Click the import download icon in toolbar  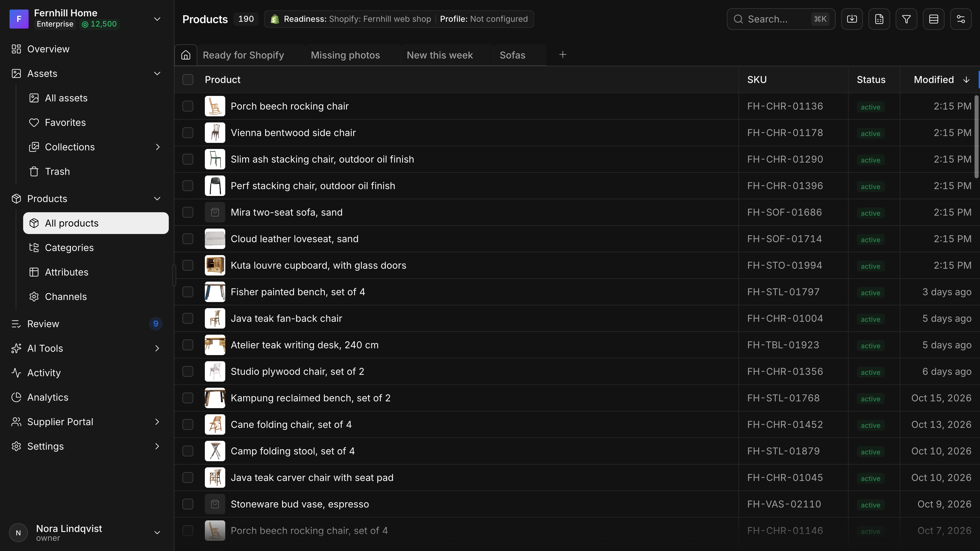852,19
